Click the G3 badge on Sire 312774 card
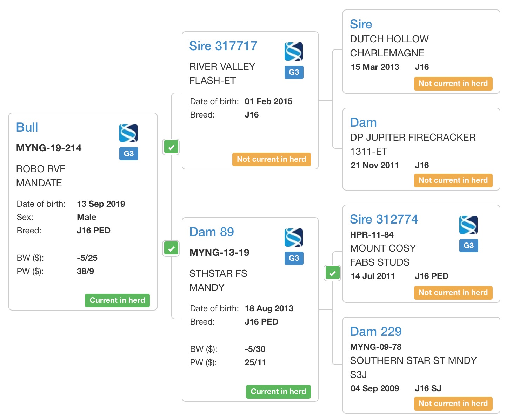513x420 pixels. (x=468, y=246)
